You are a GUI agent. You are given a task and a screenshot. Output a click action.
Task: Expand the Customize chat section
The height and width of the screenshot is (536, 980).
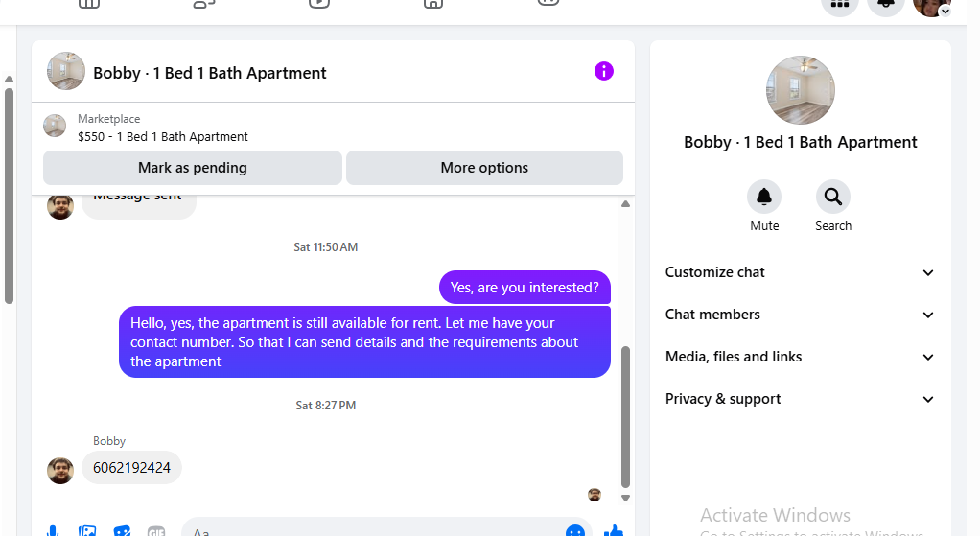pos(800,272)
